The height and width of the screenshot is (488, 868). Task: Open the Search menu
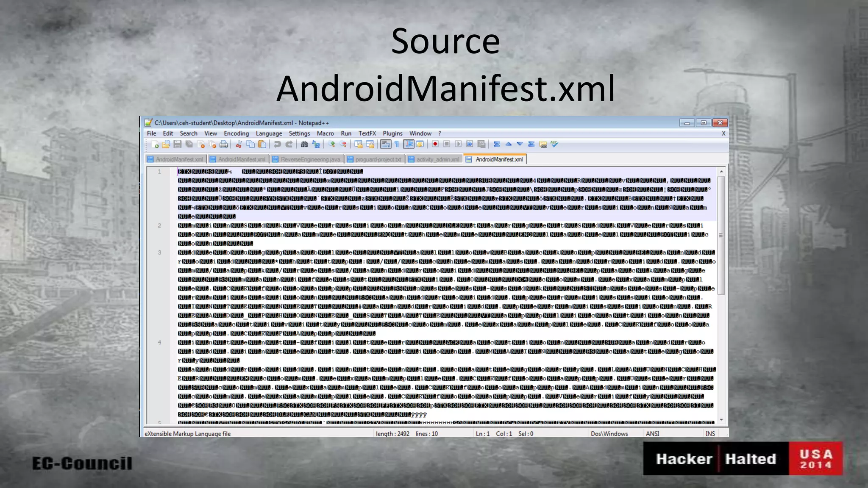coord(189,133)
